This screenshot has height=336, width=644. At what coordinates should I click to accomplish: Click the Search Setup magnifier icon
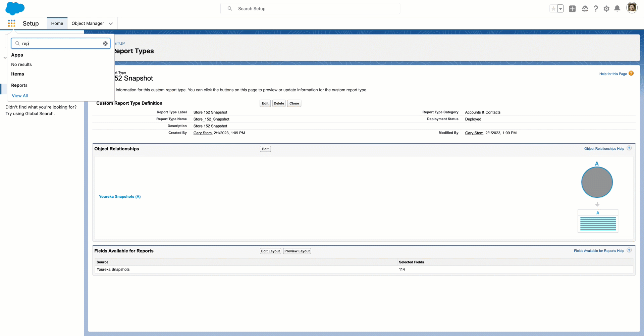click(x=230, y=8)
